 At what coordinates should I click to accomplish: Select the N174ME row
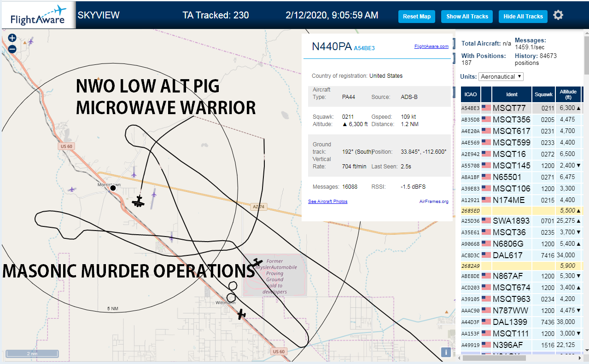pos(523,200)
